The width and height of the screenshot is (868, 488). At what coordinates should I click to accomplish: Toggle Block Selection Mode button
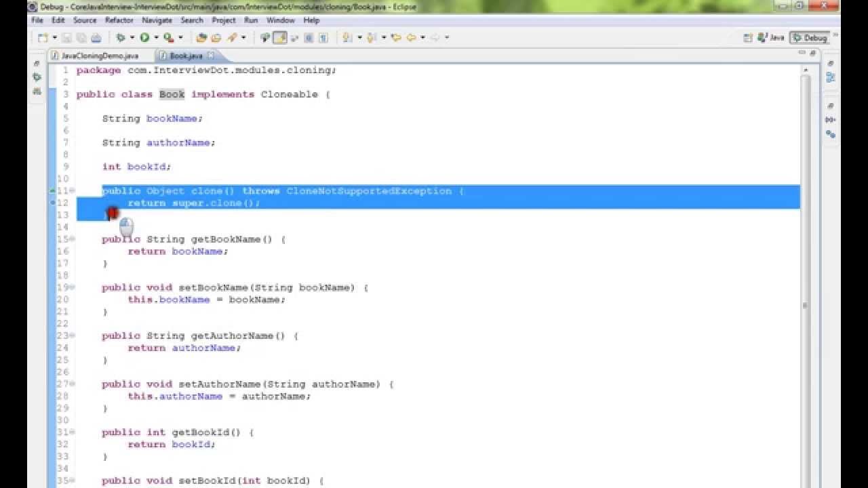309,38
